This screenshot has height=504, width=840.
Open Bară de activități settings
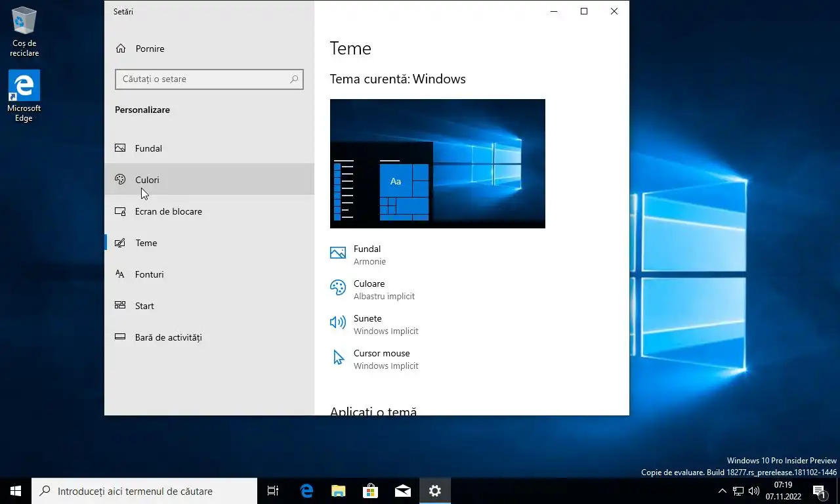pos(209,337)
